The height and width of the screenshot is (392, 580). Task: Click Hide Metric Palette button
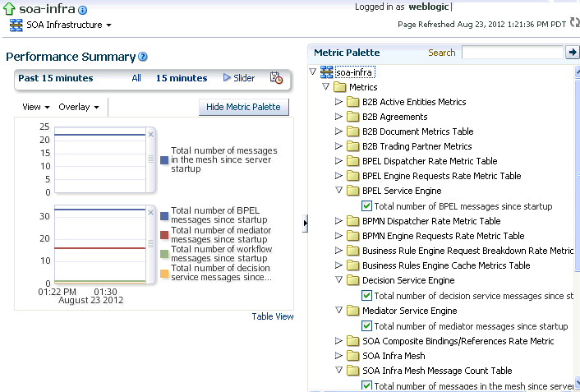[x=243, y=107]
